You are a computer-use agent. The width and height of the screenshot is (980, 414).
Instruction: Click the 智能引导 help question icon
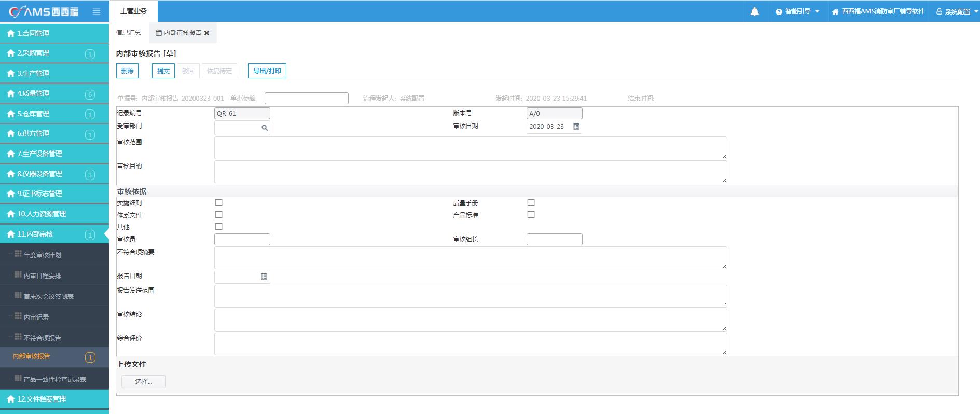point(779,11)
